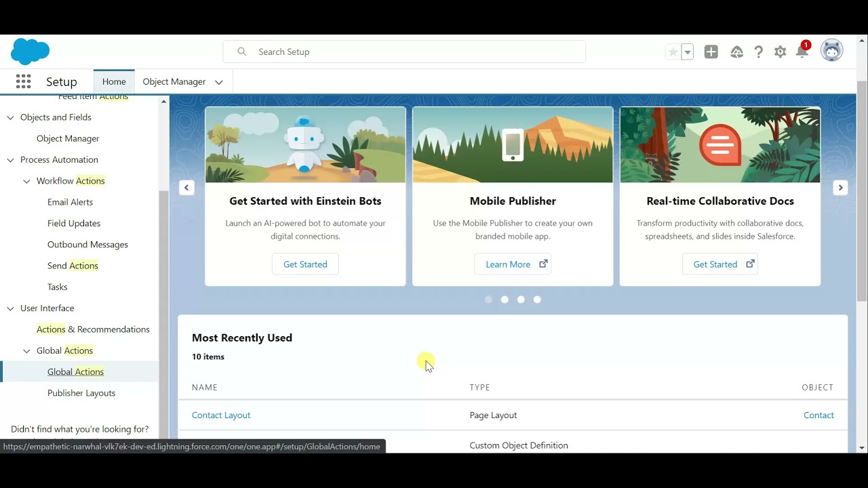868x488 pixels.
Task: Switch to the Home tab
Action: tap(114, 81)
